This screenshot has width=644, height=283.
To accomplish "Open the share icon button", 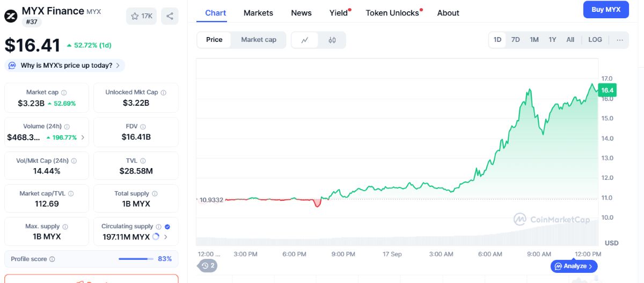I will pos(170,16).
